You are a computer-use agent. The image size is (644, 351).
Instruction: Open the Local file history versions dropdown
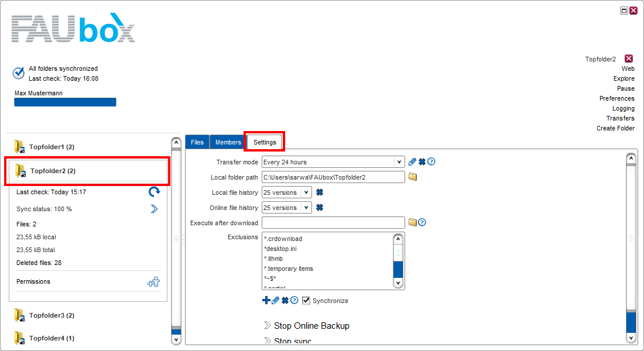[x=306, y=192]
